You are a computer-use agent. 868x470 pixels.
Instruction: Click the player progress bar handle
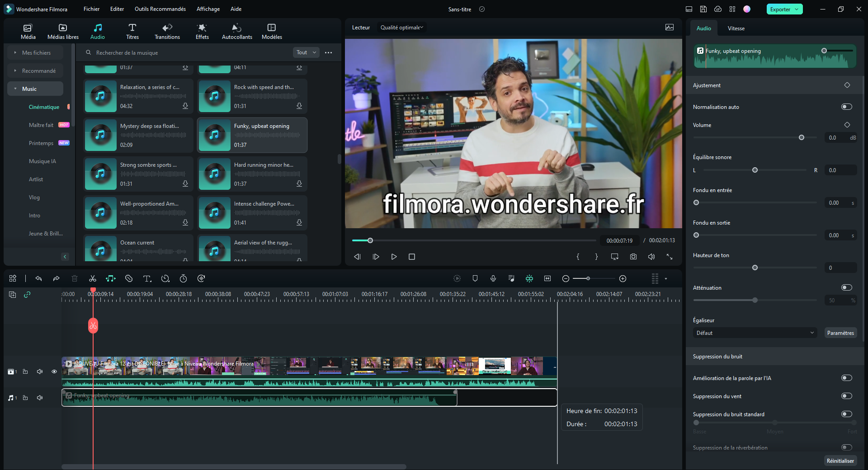[370, 240]
